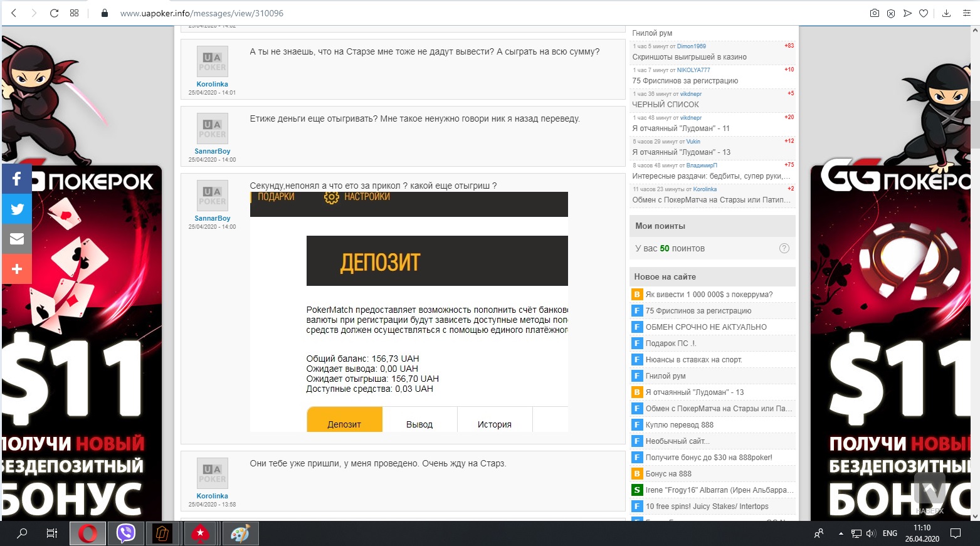Open user NIKOLYA777 profile link
This screenshot has height=546, width=980.
pos(693,70)
